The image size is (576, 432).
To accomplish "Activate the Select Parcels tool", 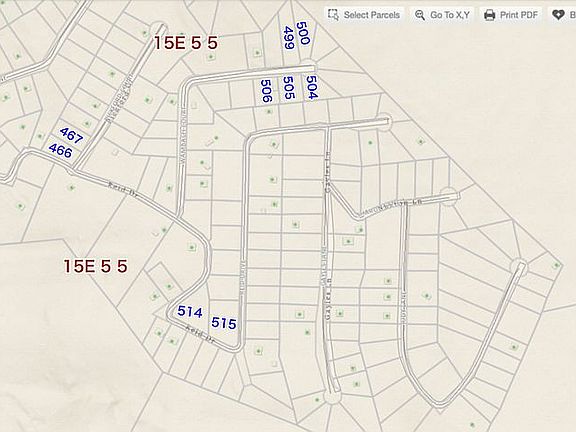I will [364, 15].
